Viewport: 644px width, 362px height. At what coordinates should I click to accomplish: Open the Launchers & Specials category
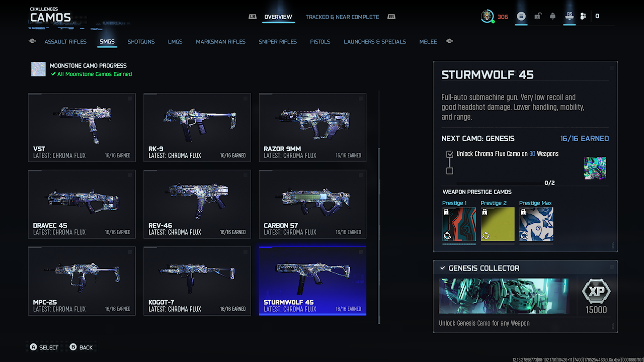click(375, 42)
